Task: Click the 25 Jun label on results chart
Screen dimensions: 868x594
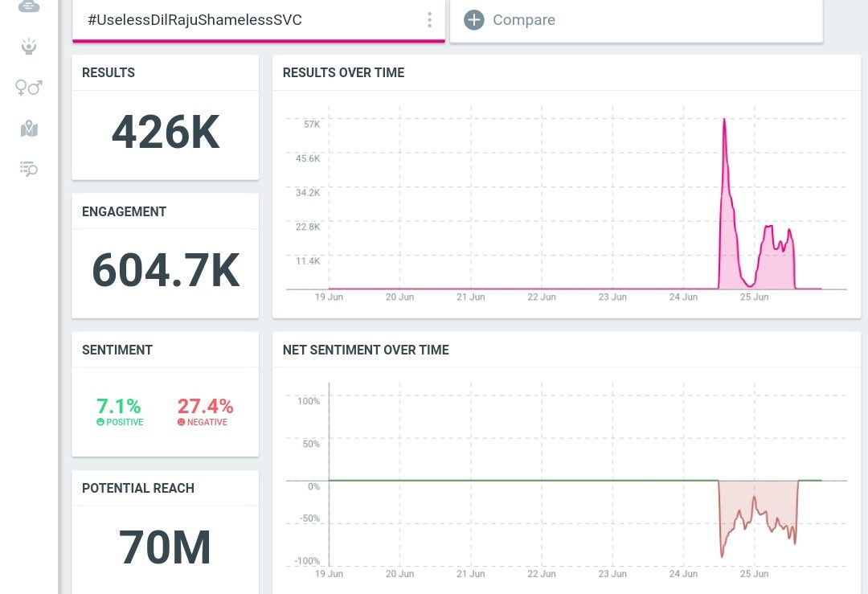Action: click(x=754, y=297)
